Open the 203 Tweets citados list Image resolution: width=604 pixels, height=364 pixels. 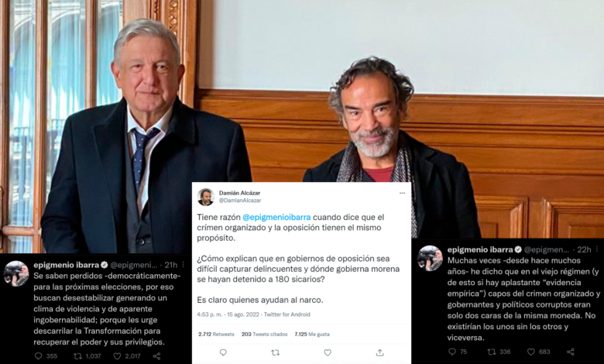(264, 335)
